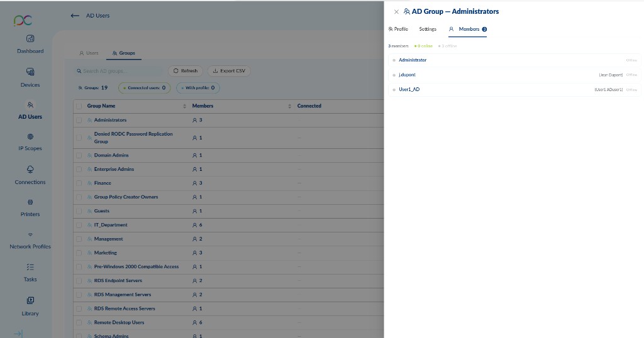Sort by Group Name column arrows
This screenshot has height=338, width=644.
click(x=184, y=106)
